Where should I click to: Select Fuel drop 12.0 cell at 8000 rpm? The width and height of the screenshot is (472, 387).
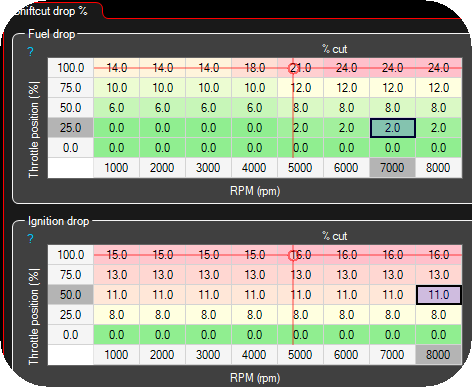pos(439,88)
